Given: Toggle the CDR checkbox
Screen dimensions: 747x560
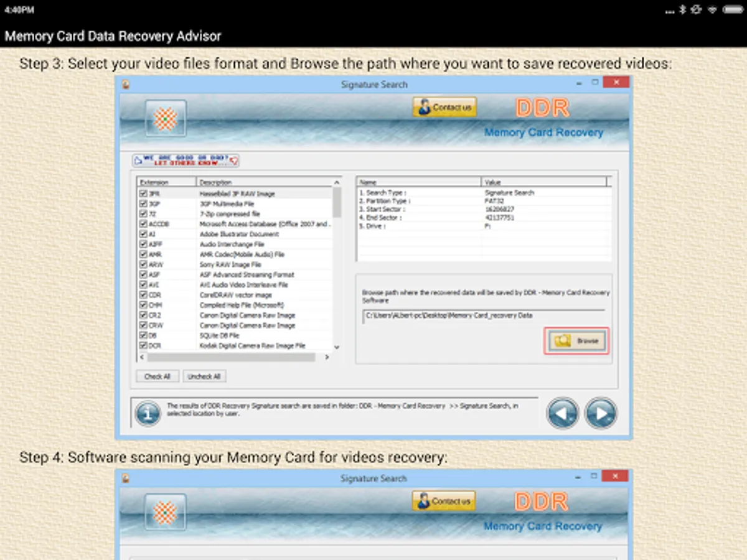Looking at the screenshot, I should (x=143, y=295).
